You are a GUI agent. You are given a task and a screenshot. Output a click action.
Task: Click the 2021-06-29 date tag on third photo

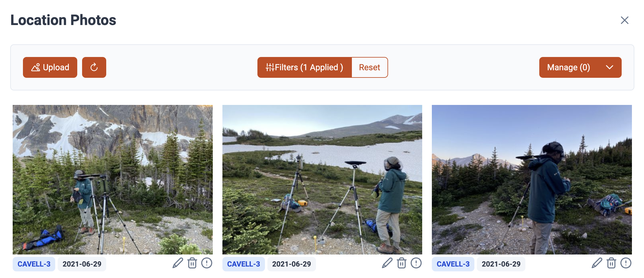click(501, 264)
